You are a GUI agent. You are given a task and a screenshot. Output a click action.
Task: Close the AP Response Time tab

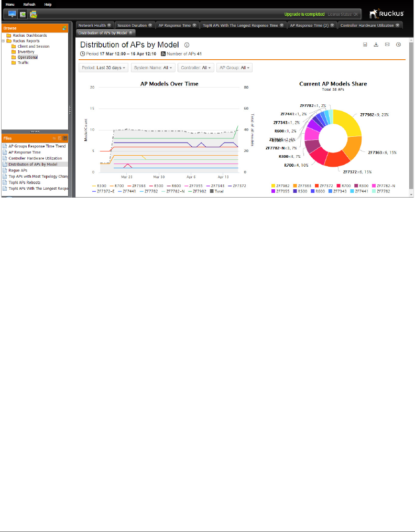click(x=194, y=25)
